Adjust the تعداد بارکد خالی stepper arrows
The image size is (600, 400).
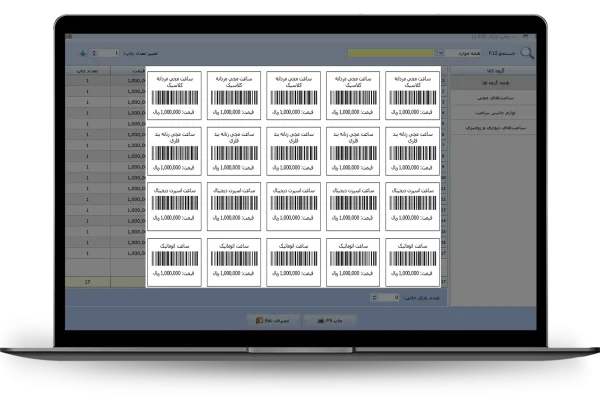coord(374,297)
